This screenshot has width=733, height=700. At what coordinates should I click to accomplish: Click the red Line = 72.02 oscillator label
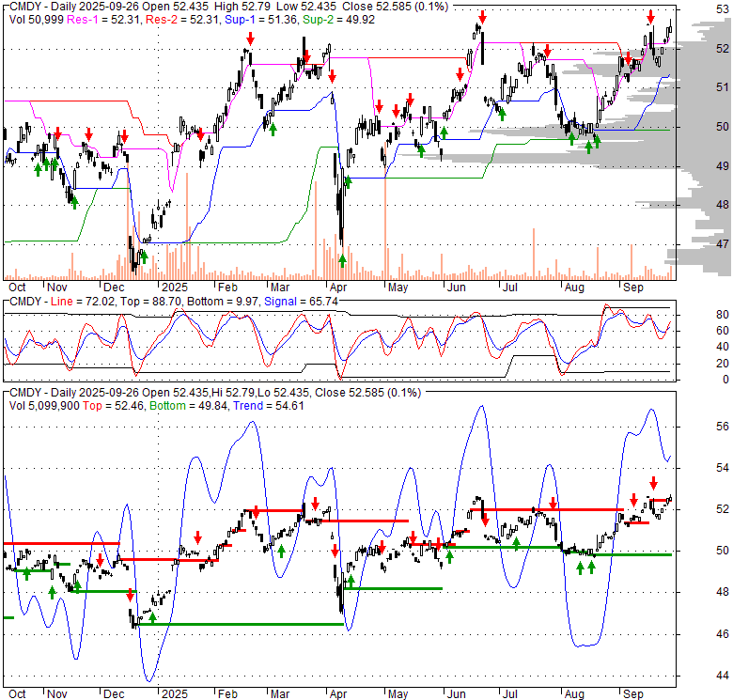pos(83,302)
